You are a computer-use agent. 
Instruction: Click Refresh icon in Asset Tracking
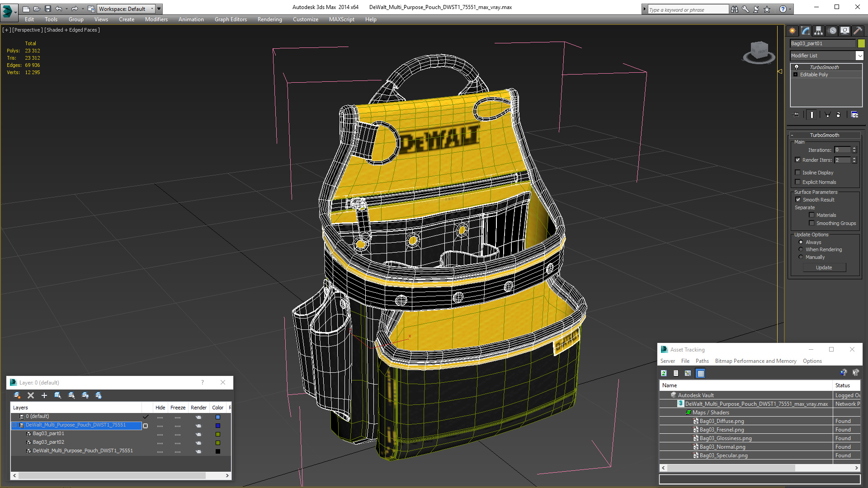664,373
